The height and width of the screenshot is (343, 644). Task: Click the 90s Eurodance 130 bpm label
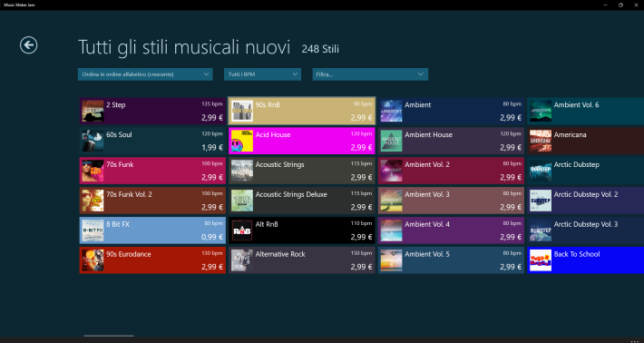(x=212, y=253)
